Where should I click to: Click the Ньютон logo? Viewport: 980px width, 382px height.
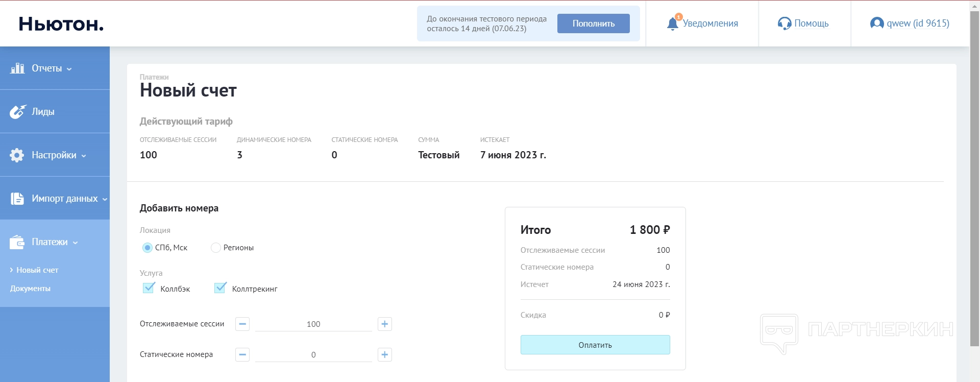(x=61, y=24)
